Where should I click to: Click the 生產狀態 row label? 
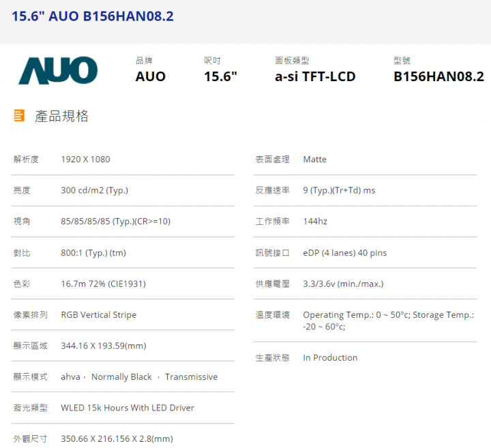[x=272, y=357]
